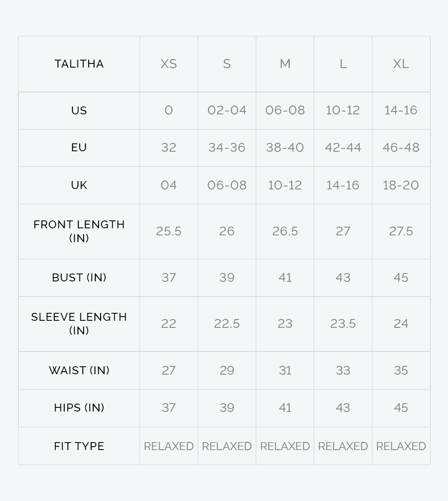The width and height of the screenshot is (448, 501).
Task: Click the US row label
Action: click(79, 111)
